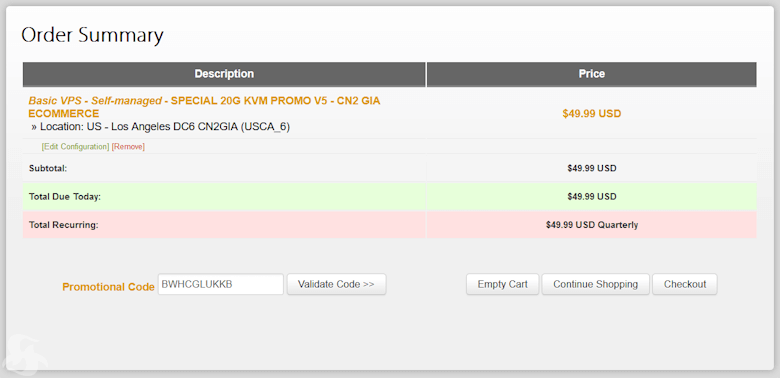Viewport: 780px width, 378px height.
Task: Click the Empty Cart button
Action: coord(502,284)
